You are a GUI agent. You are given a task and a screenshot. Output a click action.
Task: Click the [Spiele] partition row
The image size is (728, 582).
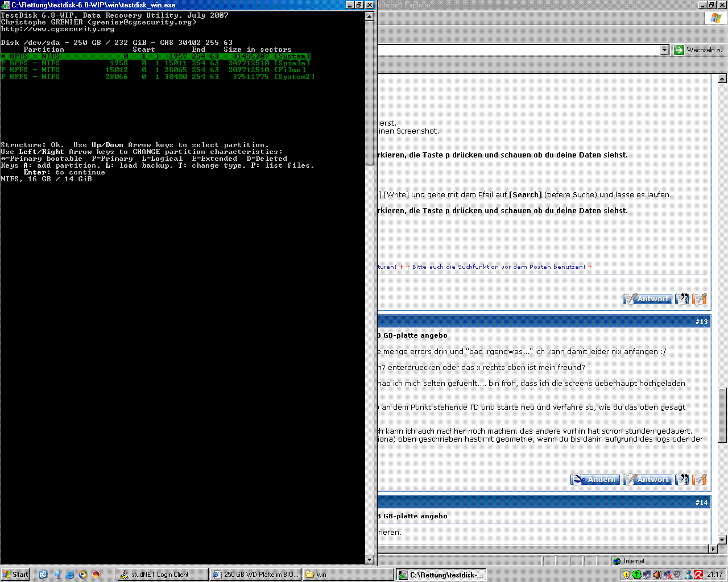pos(156,63)
